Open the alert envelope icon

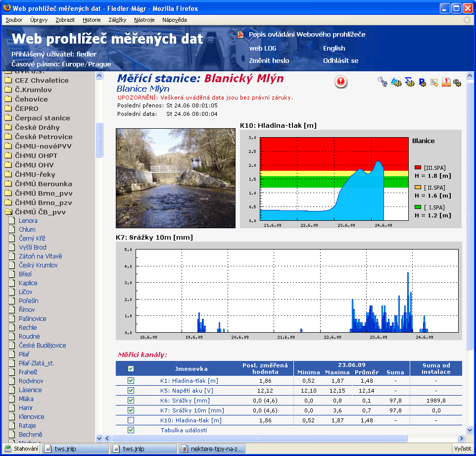[x=446, y=82]
